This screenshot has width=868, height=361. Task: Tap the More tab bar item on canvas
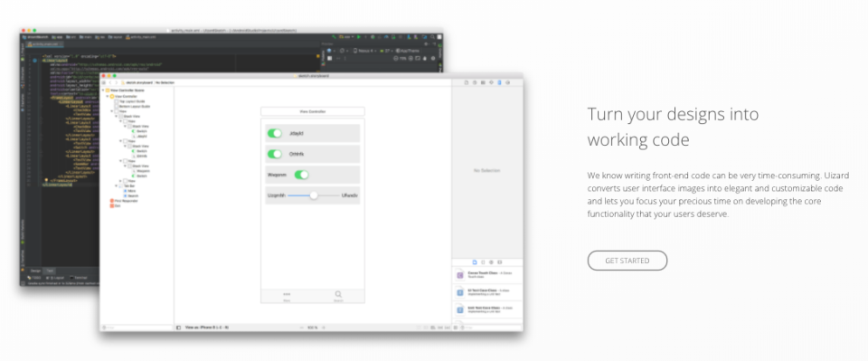pos(287,296)
